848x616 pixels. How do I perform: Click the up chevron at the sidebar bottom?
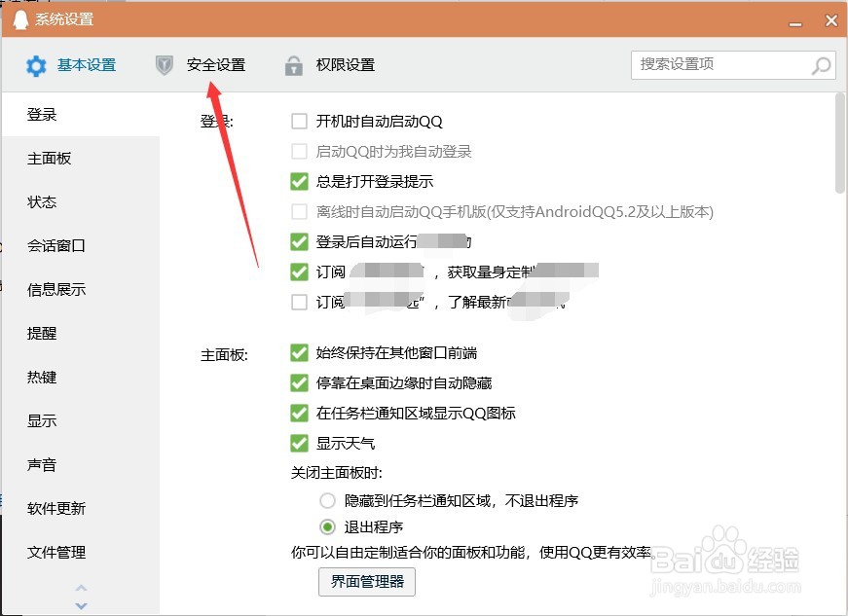coord(81,588)
